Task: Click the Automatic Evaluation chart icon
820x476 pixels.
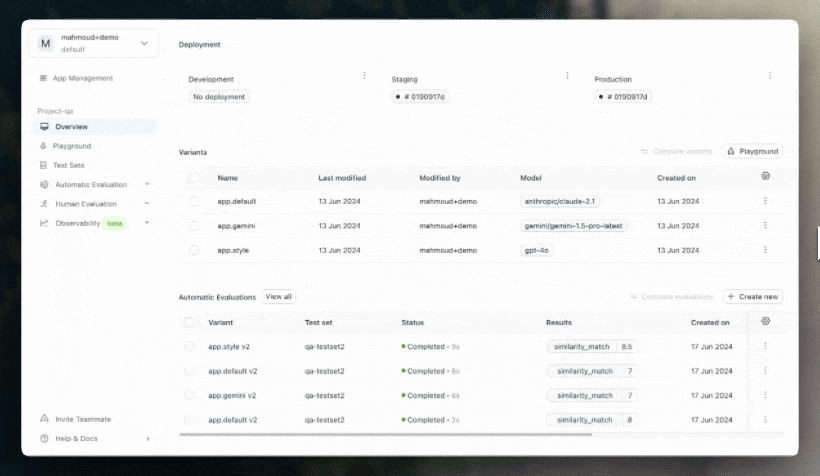Action: pyautogui.click(x=44, y=185)
